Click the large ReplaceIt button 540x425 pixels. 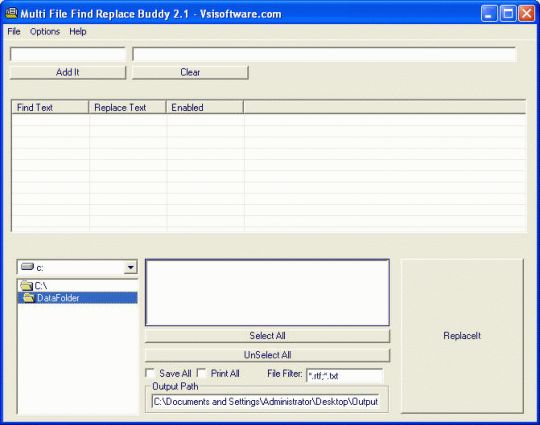coord(462,336)
